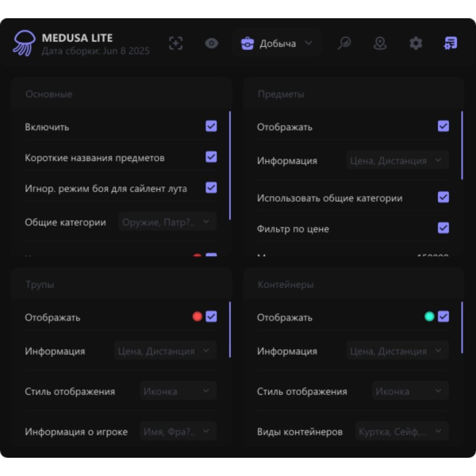Open the settings gear icon
476x476 pixels.
[416, 44]
